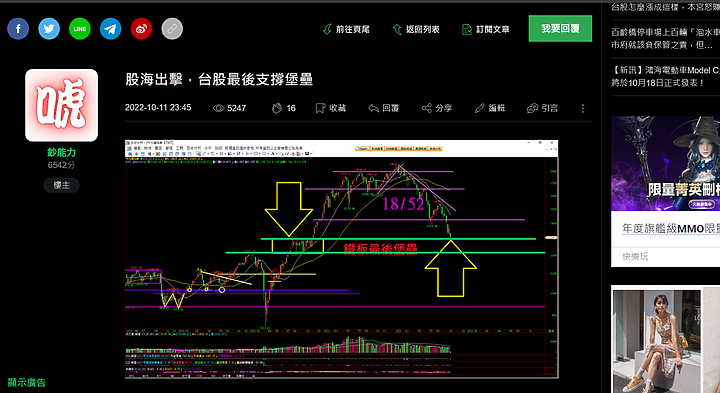Share via the Telegram icon

click(110, 29)
